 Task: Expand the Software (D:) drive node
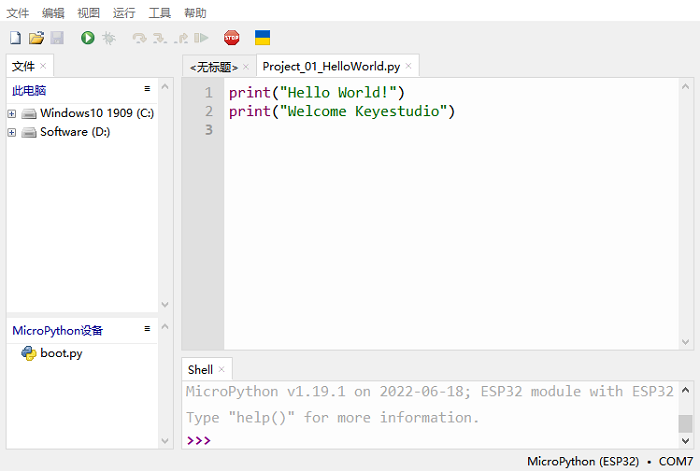click(12, 132)
